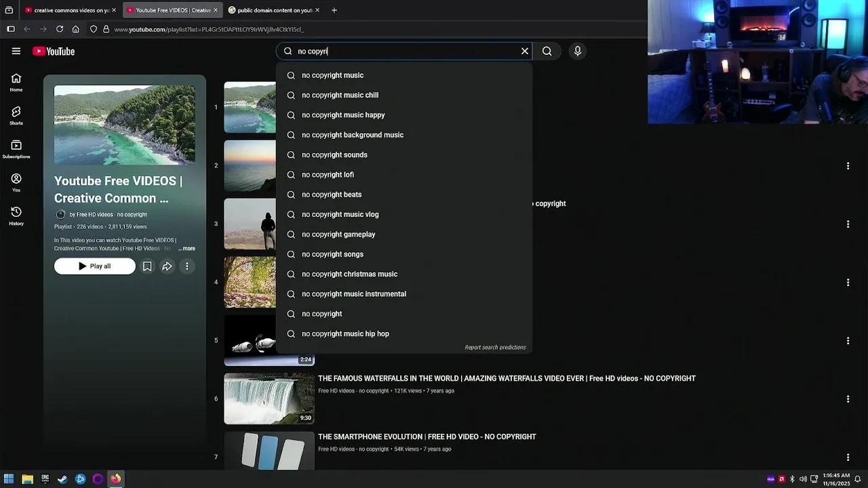Open a new browser tab with plus

tap(334, 10)
